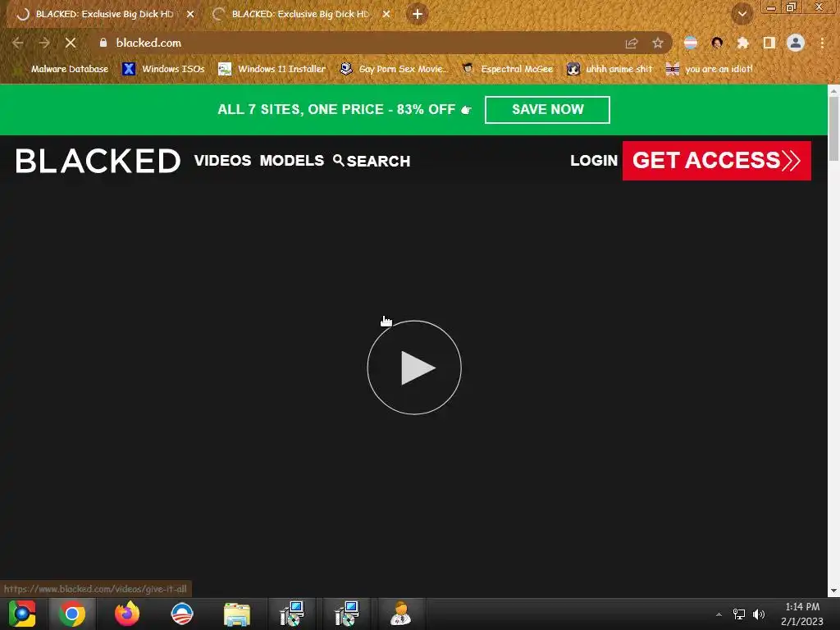This screenshot has width=840, height=630.
Task: Open Firefox from the taskbar
Action: (x=127, y=614)
